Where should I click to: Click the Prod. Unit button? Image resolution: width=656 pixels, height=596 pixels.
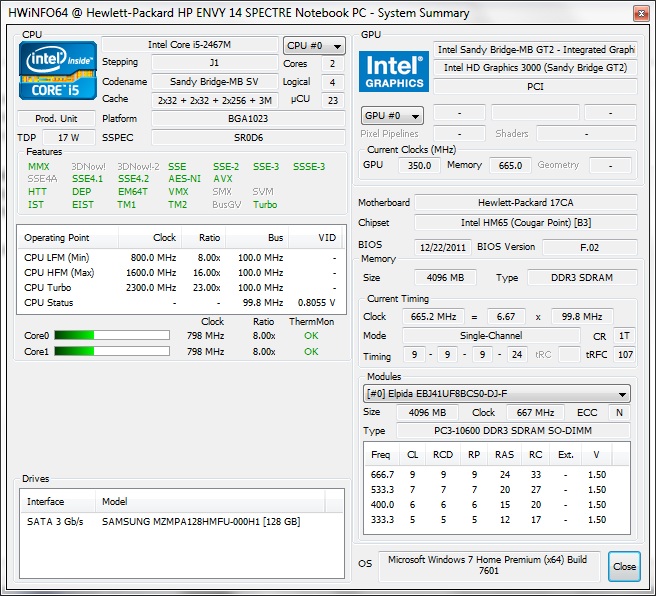point(56,118)
